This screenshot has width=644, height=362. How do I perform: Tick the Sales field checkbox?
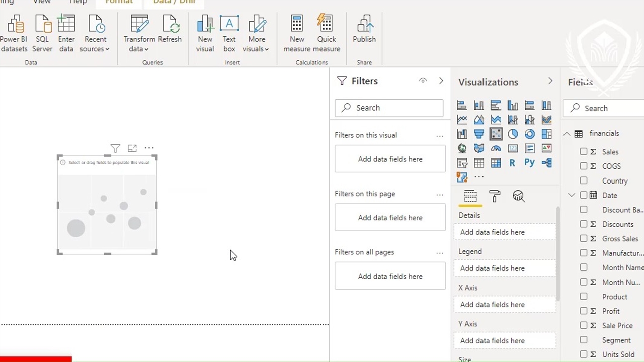point(584,151)
